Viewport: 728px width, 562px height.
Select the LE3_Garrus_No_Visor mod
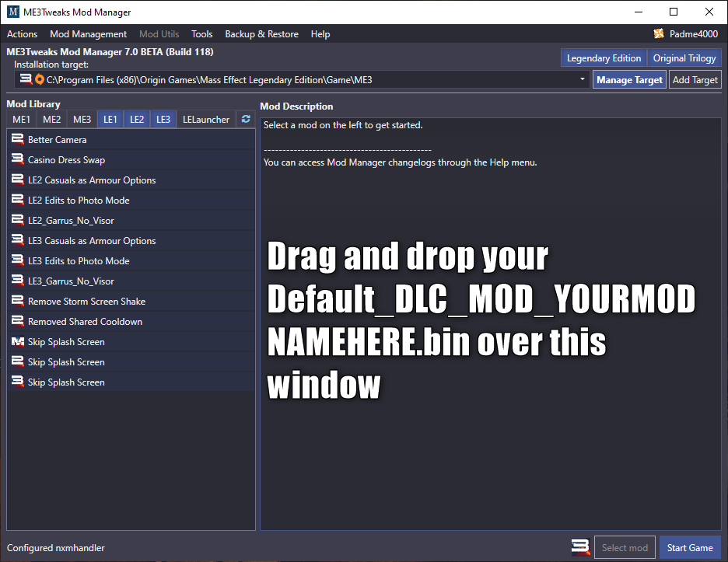tap(131, 281)
